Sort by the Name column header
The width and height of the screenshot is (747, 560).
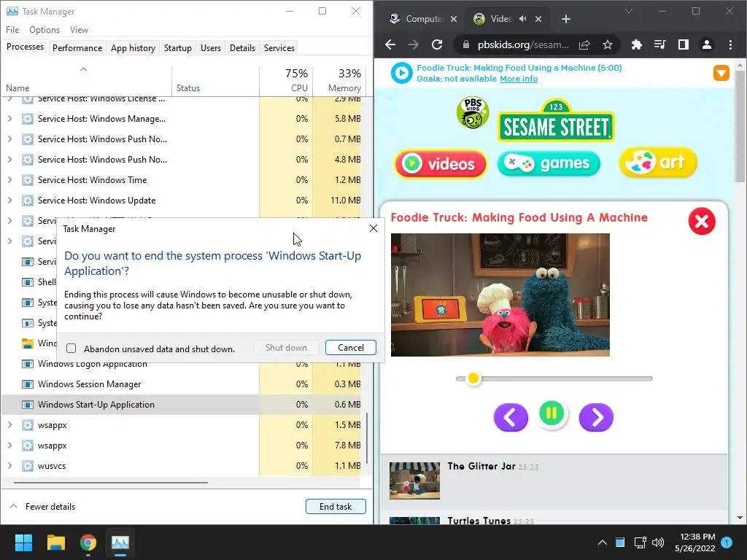tap(86, 80)
